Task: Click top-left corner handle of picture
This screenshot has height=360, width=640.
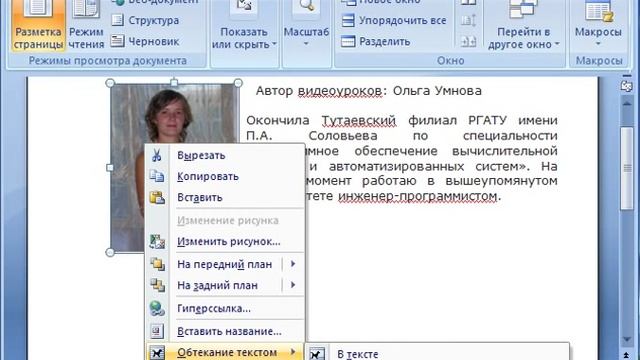Action: (110, 83)
